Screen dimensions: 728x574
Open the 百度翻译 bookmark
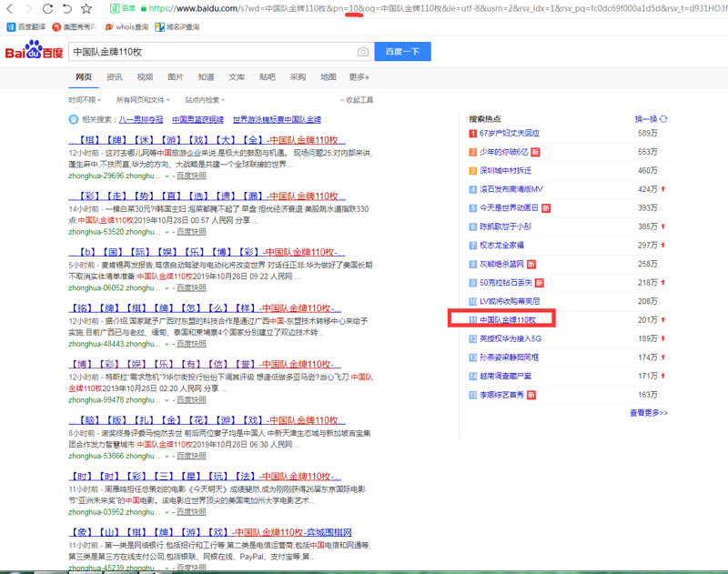26,27
